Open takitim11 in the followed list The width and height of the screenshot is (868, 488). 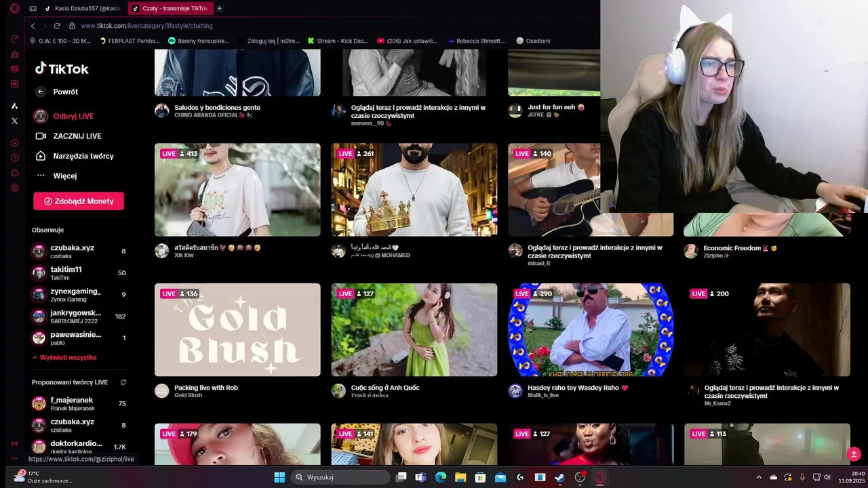79,272
